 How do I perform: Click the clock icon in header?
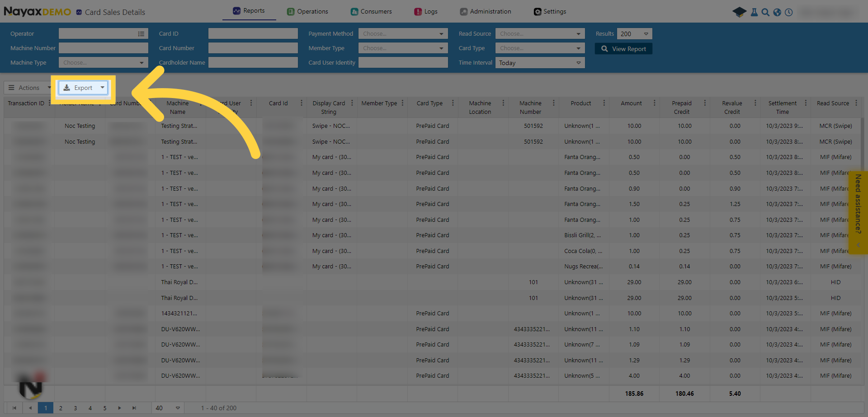click(789, 12)
